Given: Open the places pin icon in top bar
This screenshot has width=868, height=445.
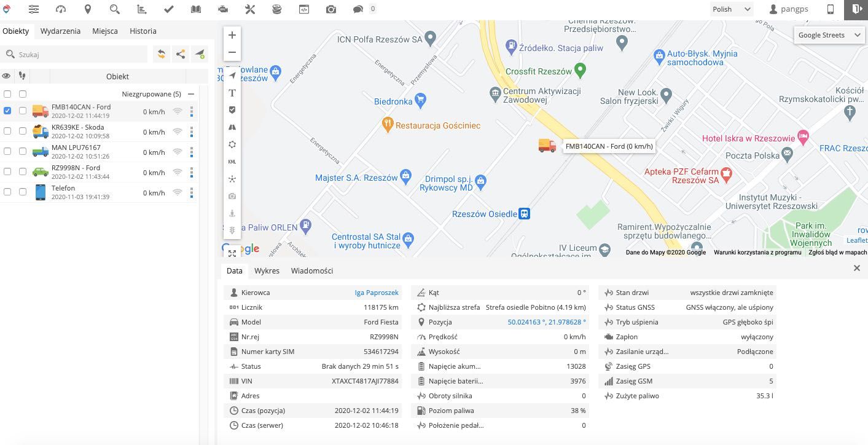Looking at the screenshot, I should coord(88,9).
